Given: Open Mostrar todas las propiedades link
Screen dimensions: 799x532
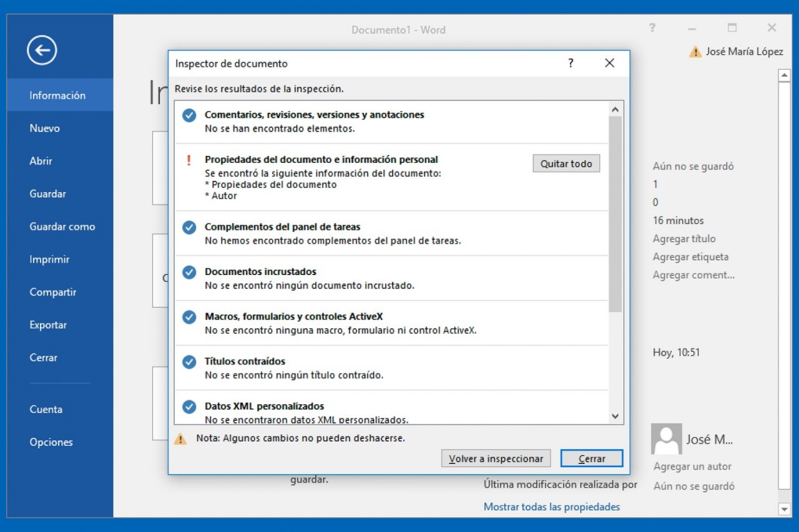Looking at the screenshot, I should click(552, 506).
